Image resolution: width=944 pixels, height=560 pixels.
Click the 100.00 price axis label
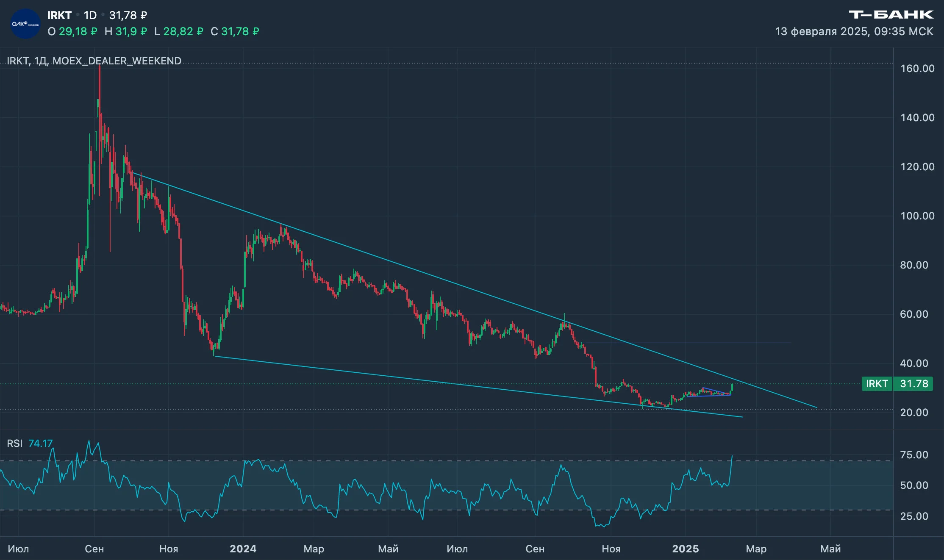click(917, 216)
